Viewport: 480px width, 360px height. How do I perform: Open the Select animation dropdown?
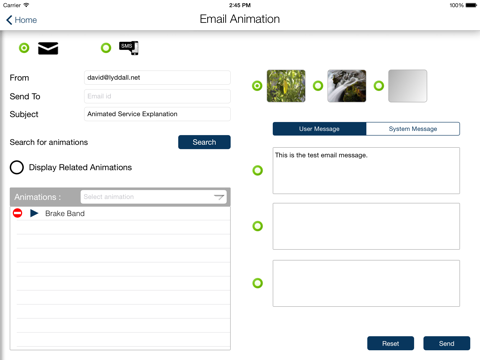(153, 197)
